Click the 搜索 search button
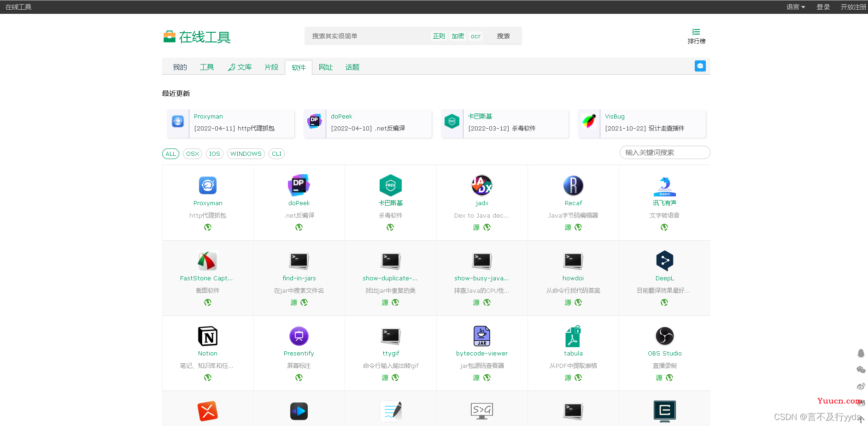 tap(503, 36)
